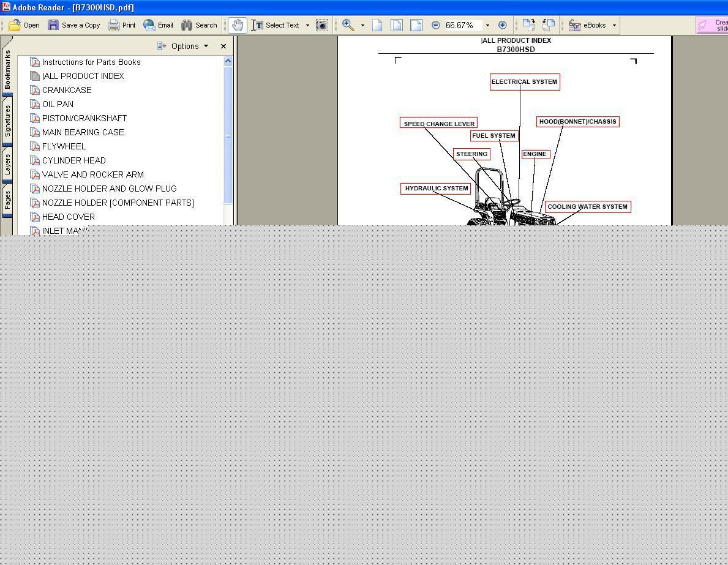Switch to the Layers tab

pos(7,165)
